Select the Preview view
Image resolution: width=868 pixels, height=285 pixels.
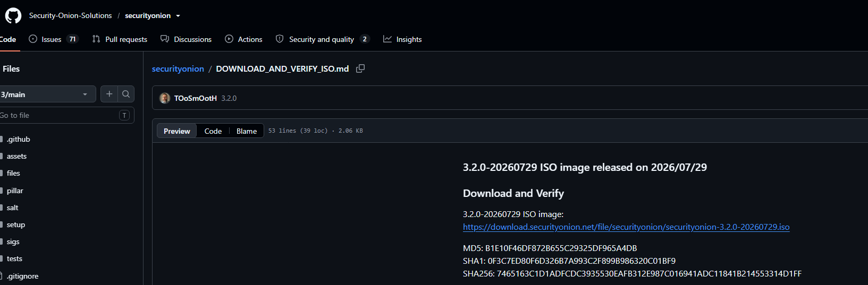tap(177, 131)
